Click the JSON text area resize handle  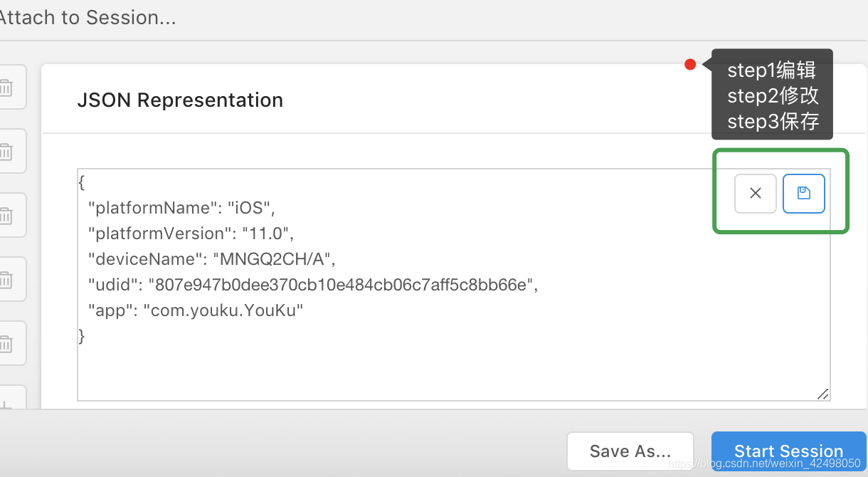823,394
